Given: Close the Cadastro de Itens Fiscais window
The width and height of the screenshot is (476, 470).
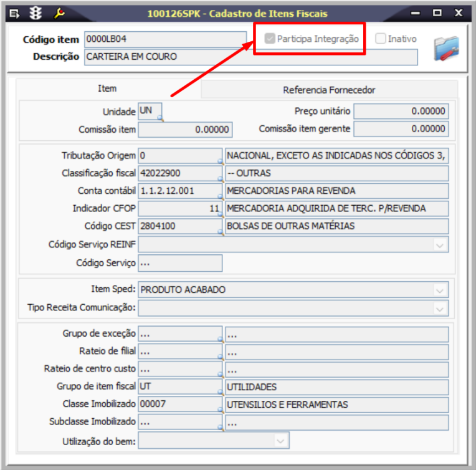Looking at the screenshot, I should (x=459, y=12).
